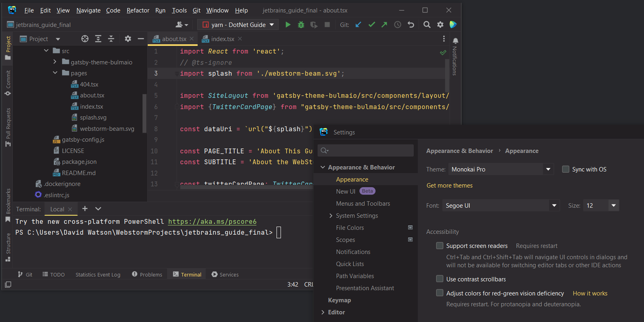
Task: Push commits with the green Git arrow
Action: 384,25
